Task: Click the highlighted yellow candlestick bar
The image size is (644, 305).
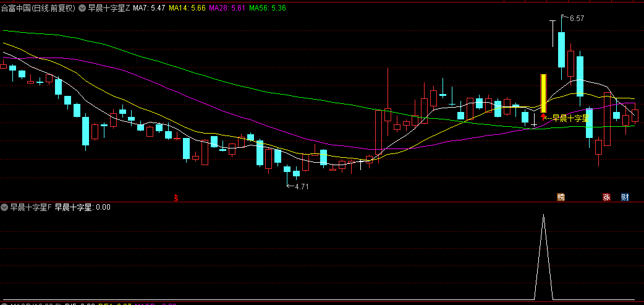Action: coord(544,93)
